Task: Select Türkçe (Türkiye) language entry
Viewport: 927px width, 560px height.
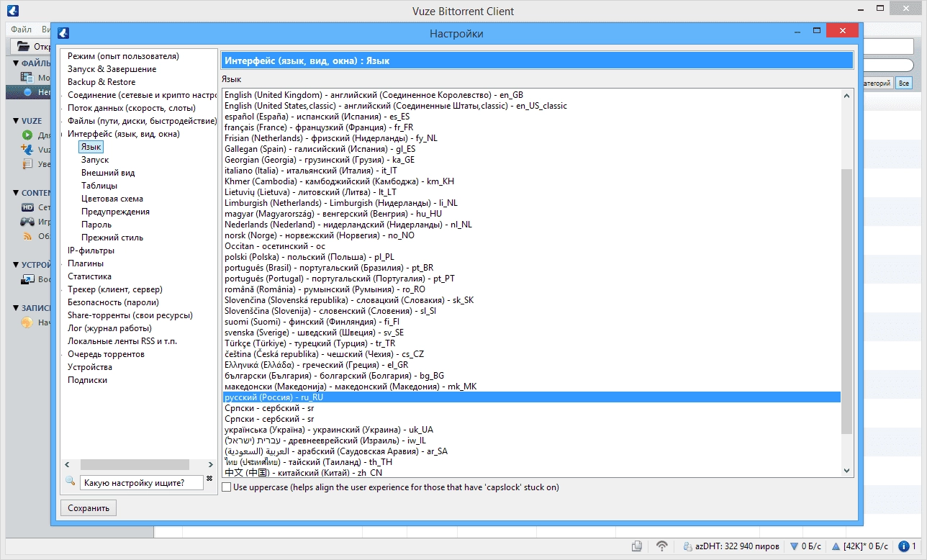Action: (x=532, y=343)
